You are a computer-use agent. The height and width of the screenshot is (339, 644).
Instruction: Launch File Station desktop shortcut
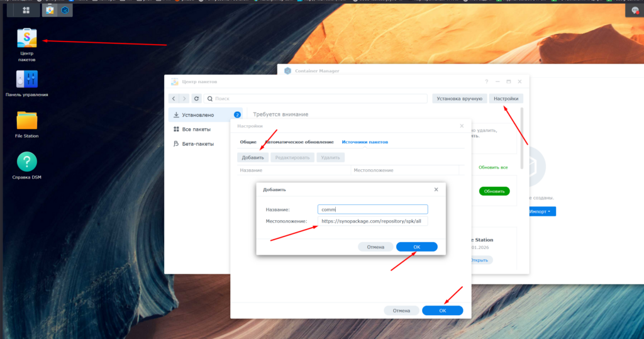[x=26, y=120]
